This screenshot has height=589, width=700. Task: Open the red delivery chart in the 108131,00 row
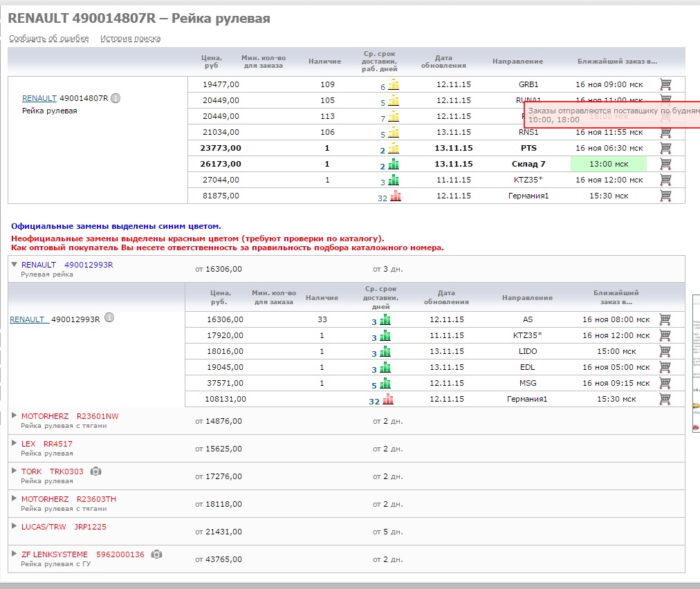pyautogui.click(x=388, y=399)
